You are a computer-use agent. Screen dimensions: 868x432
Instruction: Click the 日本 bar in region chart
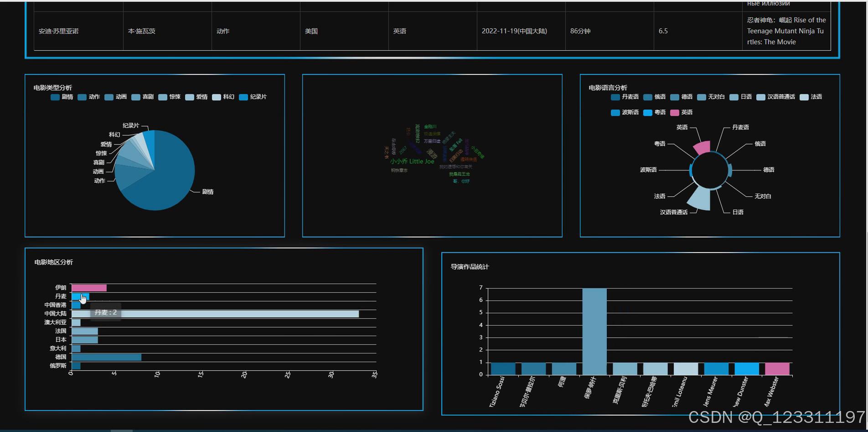[x=85, y=340]
